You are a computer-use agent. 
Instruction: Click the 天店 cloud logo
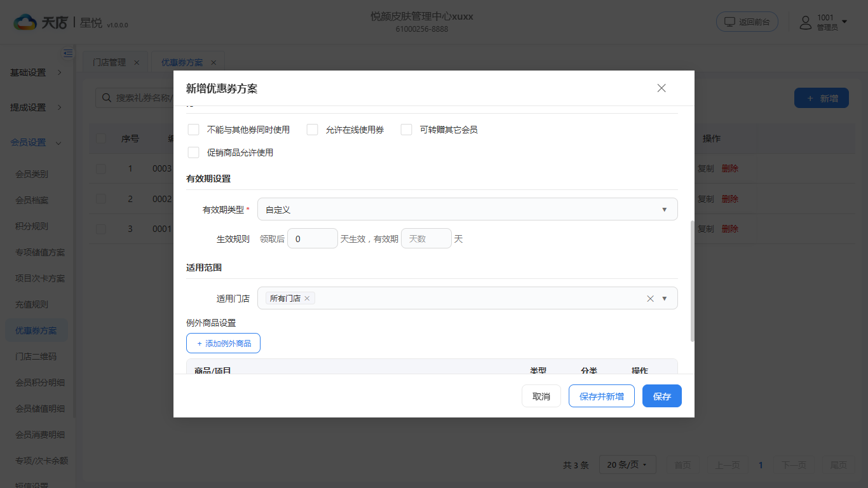[x=25, y=23]
